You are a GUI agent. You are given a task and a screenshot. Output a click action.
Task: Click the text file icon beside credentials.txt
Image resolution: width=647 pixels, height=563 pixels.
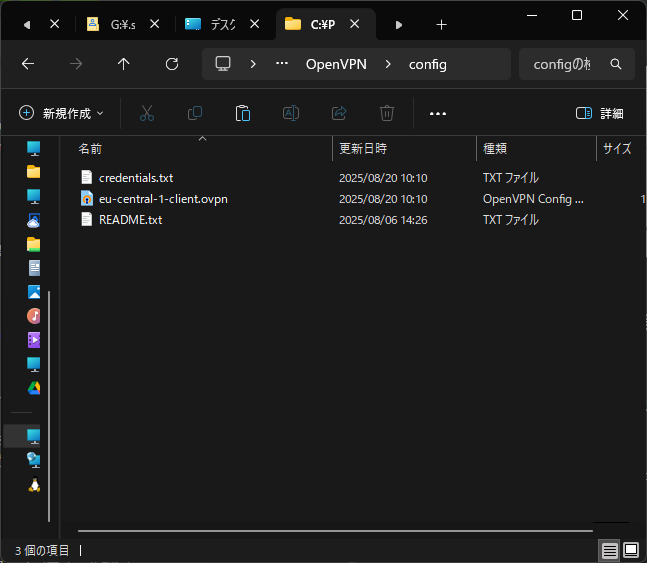click(x=87, y=177)
